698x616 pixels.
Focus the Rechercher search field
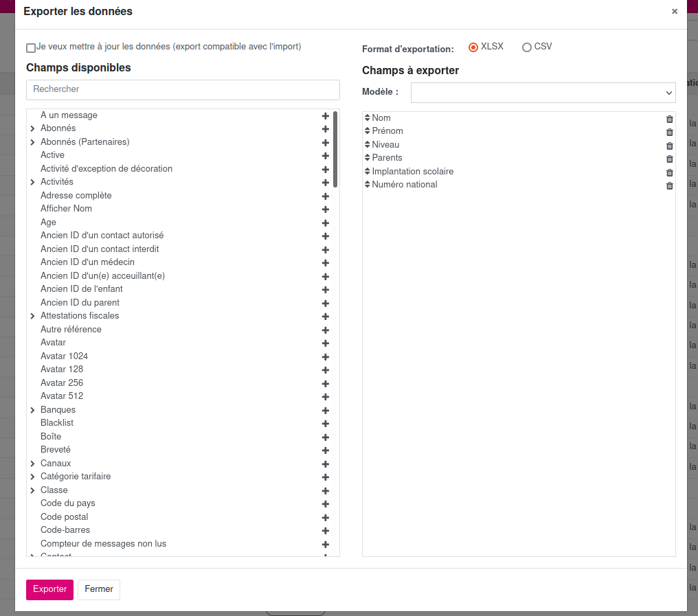click(183, 90)
